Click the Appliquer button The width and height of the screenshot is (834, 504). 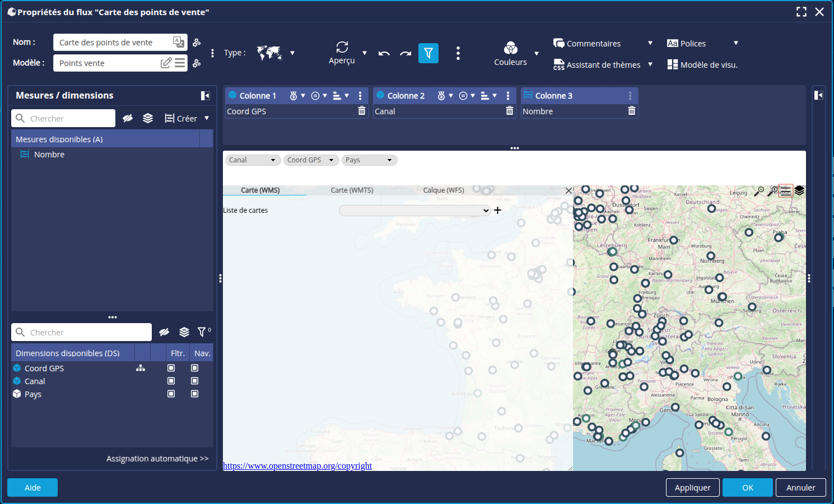(692, 488)
